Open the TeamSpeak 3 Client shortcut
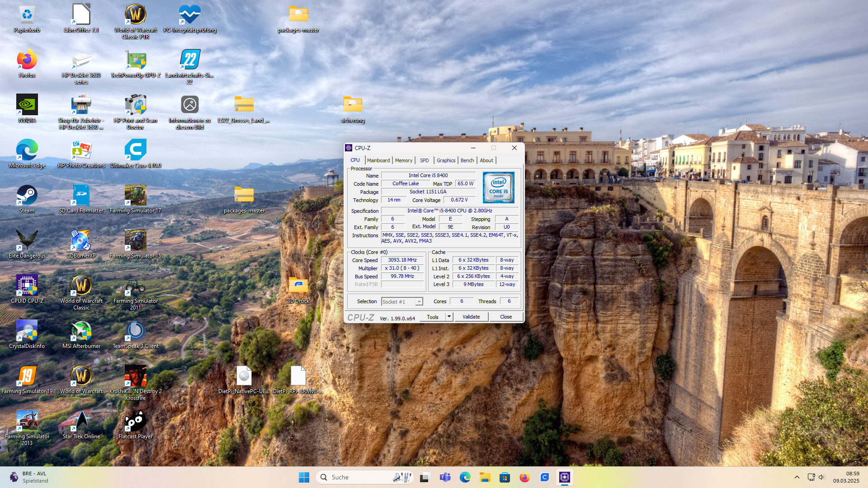The image size is (868, 488). pyautogui.click(x=135, y=332)
